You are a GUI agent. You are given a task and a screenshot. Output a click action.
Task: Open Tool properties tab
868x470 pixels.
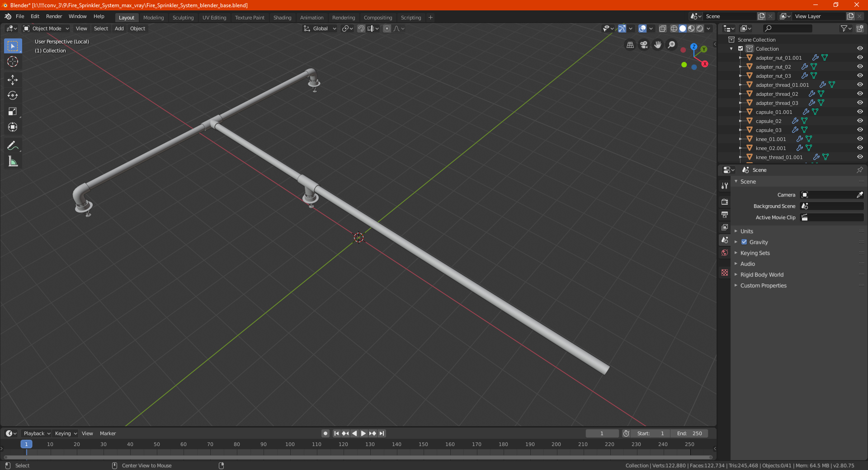(725, 185)
